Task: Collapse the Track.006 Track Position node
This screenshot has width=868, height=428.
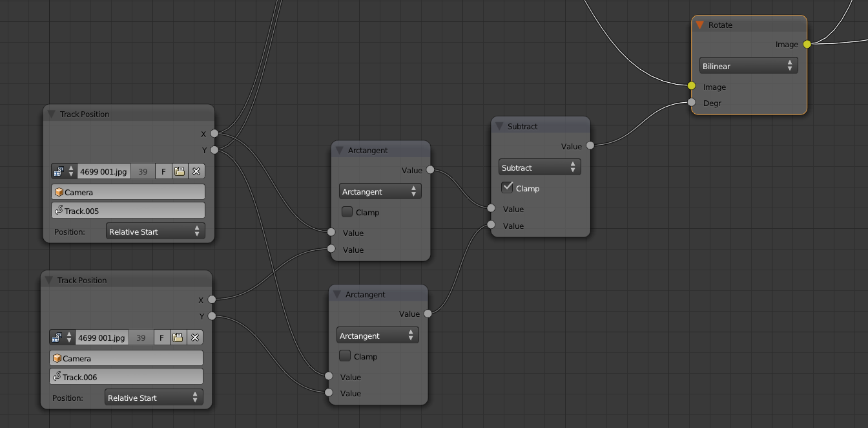Action: pyautogui.click(x=49, y=280)
